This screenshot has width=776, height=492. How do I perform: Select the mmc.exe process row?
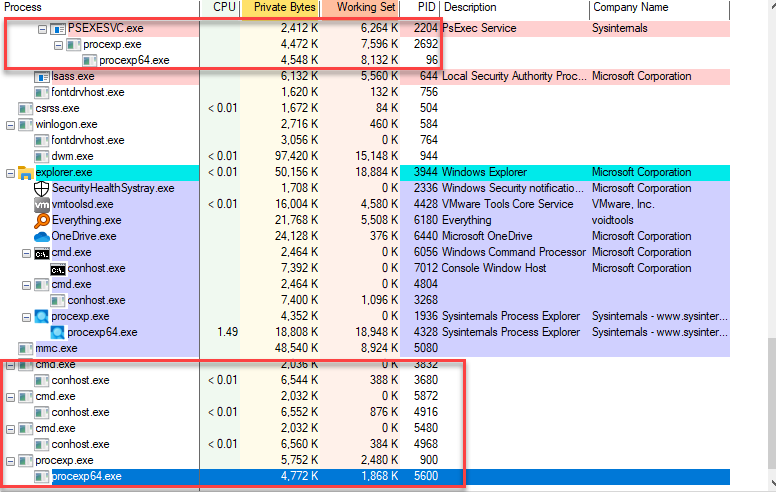[x=365, y=349]
